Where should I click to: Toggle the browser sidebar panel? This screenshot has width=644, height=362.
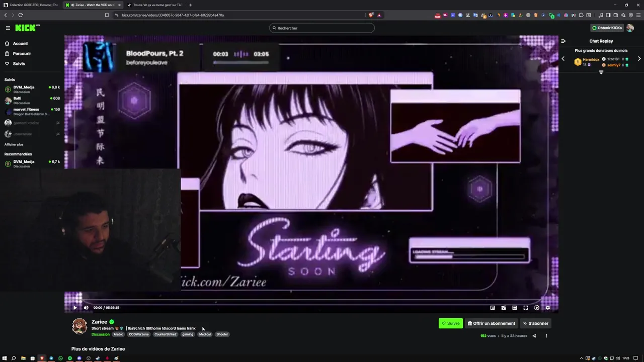point(608,15)
